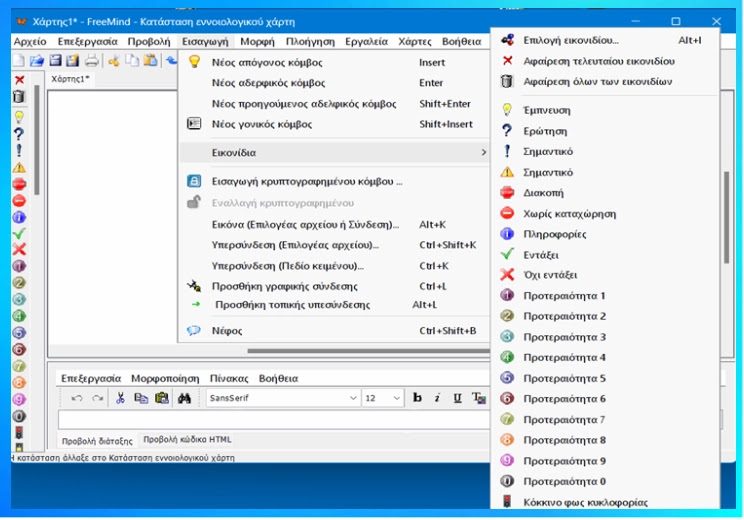Click the Save floppy disk icon
This screenshot has height=520, width=744.
[55, 60]
